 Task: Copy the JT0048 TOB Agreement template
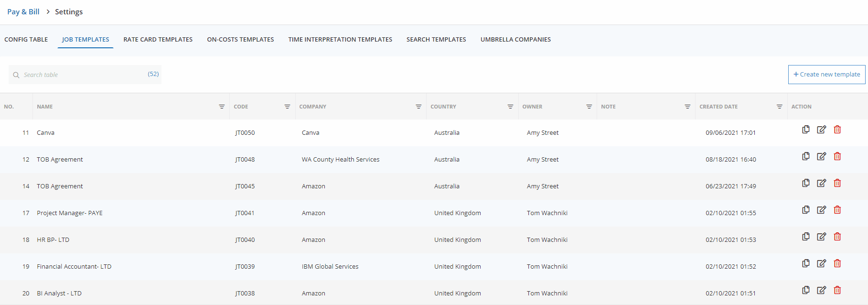[806, 156]
